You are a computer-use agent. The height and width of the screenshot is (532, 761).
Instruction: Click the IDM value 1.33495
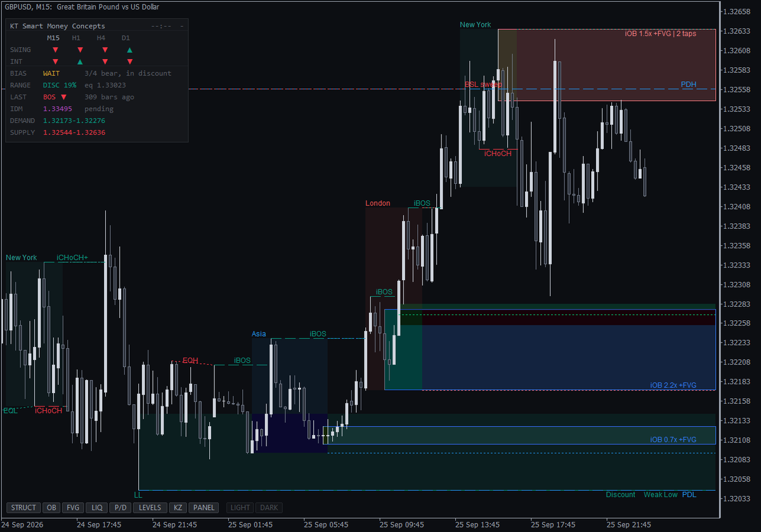[x=57, y=109]
